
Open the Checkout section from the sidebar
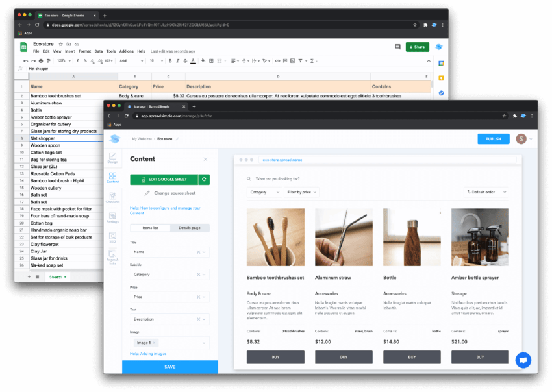point(112,197)
